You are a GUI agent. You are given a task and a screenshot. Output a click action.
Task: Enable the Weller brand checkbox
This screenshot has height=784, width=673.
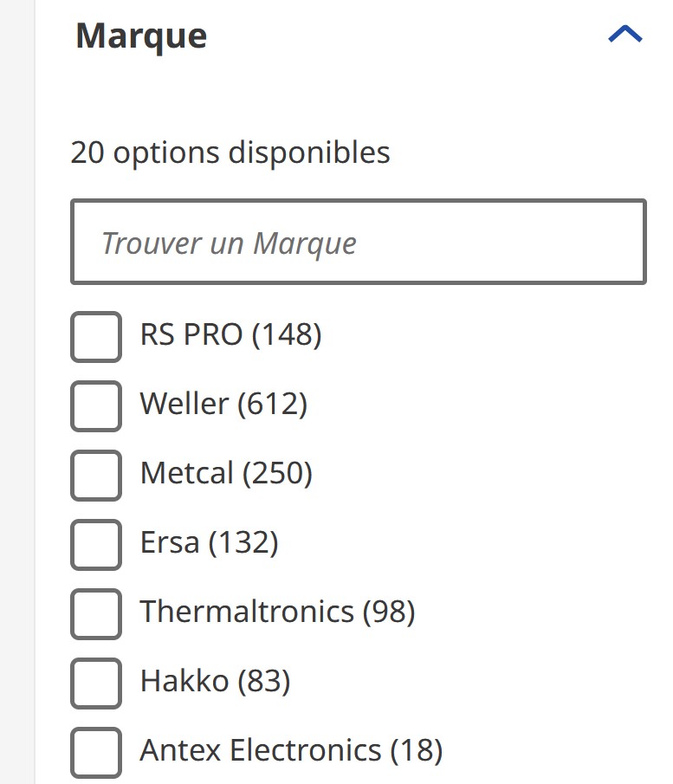[x=95, y=405]
